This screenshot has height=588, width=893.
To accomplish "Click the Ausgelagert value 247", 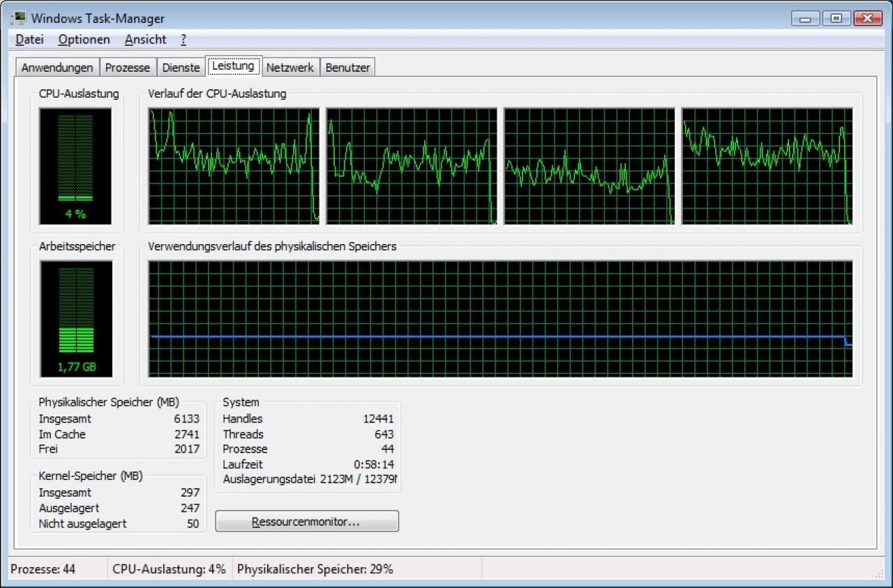I will point(190,508).
